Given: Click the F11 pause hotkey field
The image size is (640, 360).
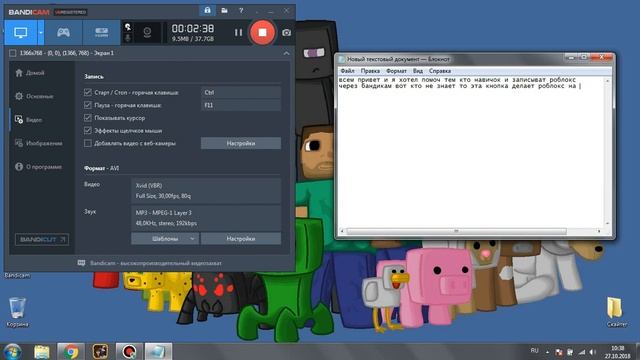Looking at the screenshot, I should [x=241, y=105].
